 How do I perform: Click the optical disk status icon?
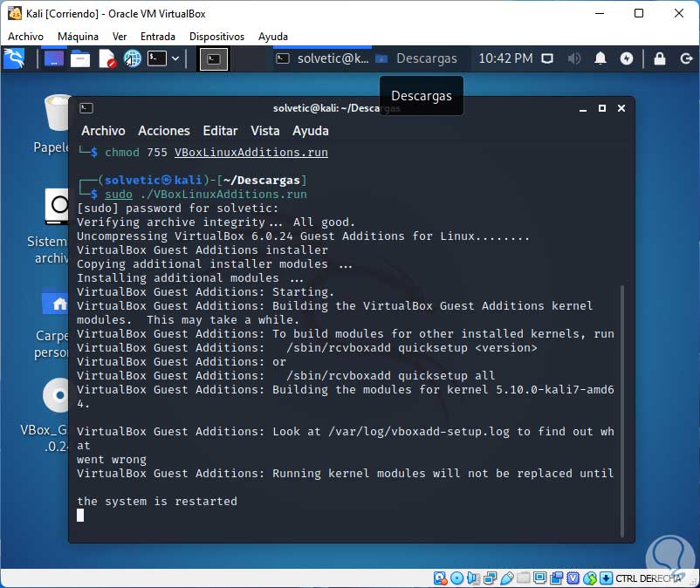[x=456, y=578]
